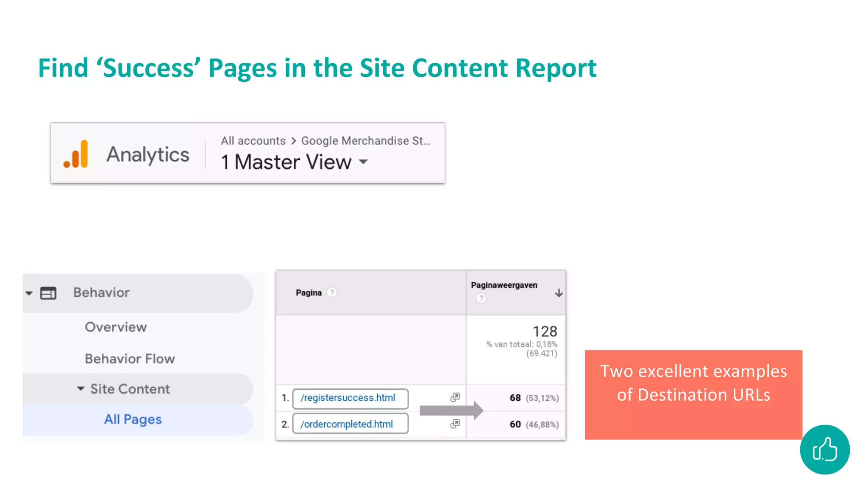Click the Pagina column help icon
The image size is (868, 488).
(x=332, y=292)
